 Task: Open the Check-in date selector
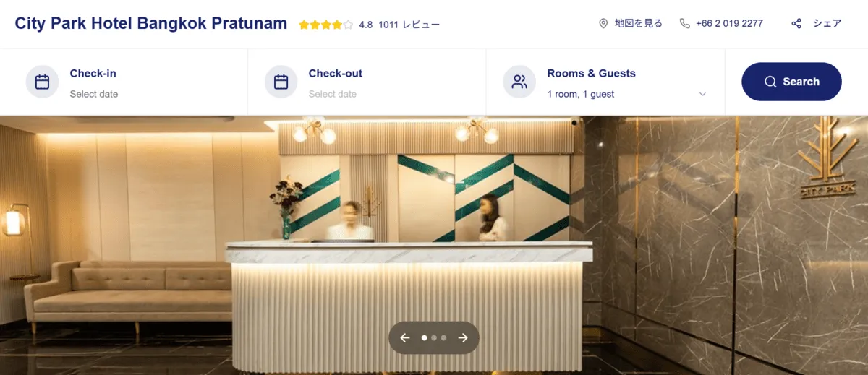point(124,82)
